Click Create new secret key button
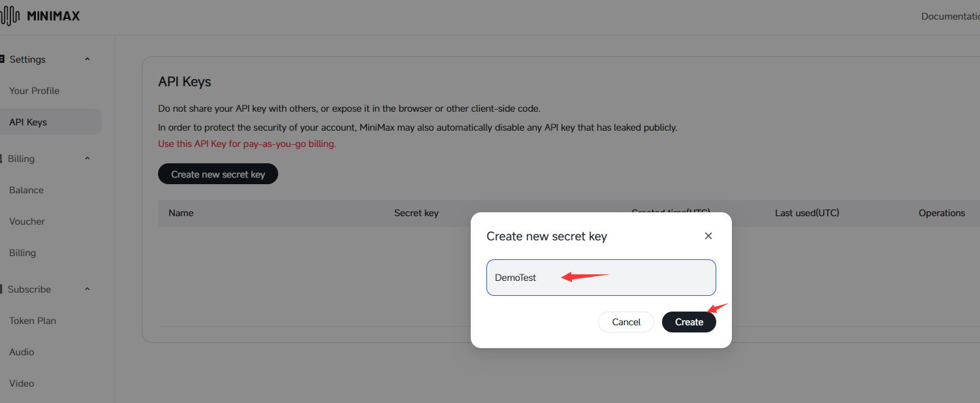The height and width of the screenshot is (403, 980). (x=218, y=174)
